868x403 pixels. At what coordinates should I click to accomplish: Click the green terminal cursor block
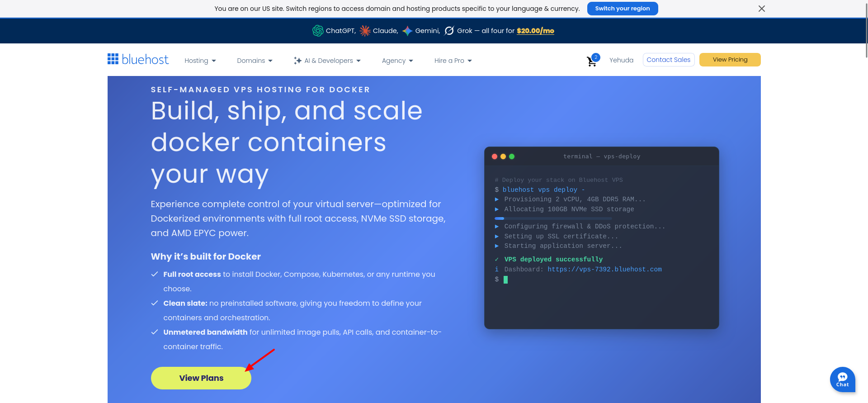505,280
